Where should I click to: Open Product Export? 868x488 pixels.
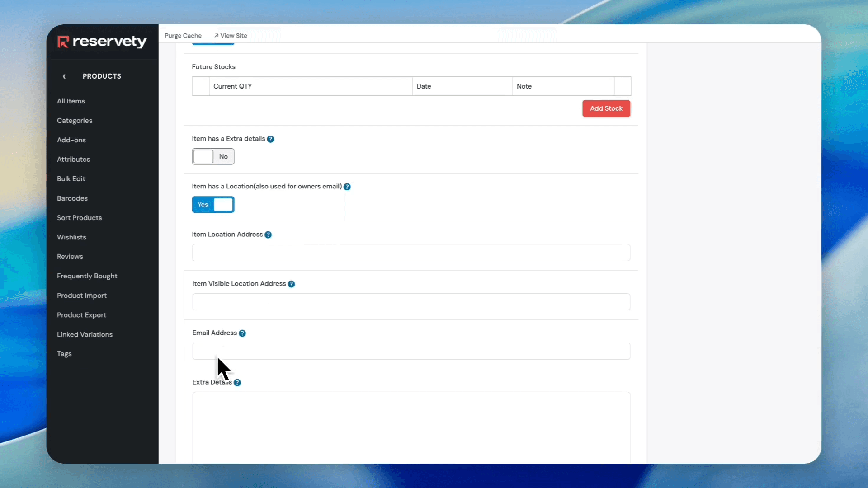coord(81,315)
